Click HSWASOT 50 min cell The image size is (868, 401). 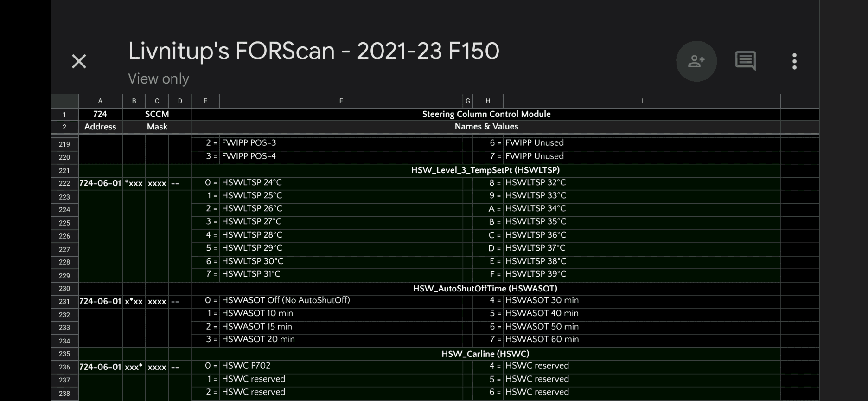[642, 327]
